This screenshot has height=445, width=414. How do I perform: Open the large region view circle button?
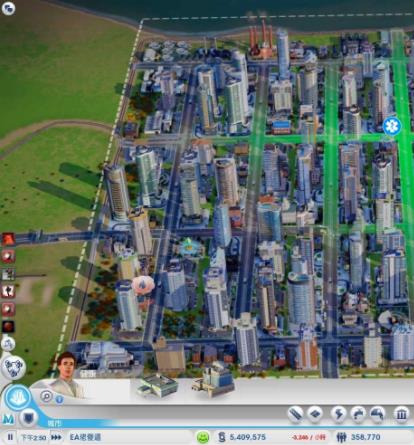pos(13,367)
